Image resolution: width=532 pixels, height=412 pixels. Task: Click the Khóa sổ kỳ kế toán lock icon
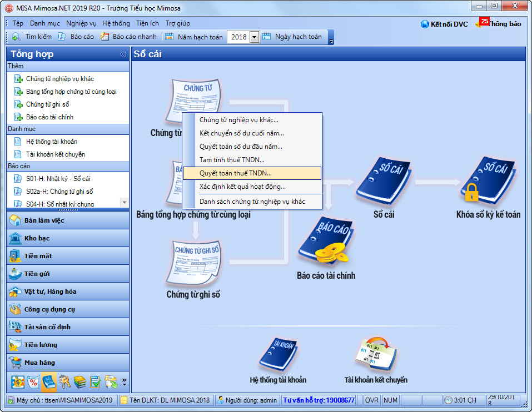(488, 181)
